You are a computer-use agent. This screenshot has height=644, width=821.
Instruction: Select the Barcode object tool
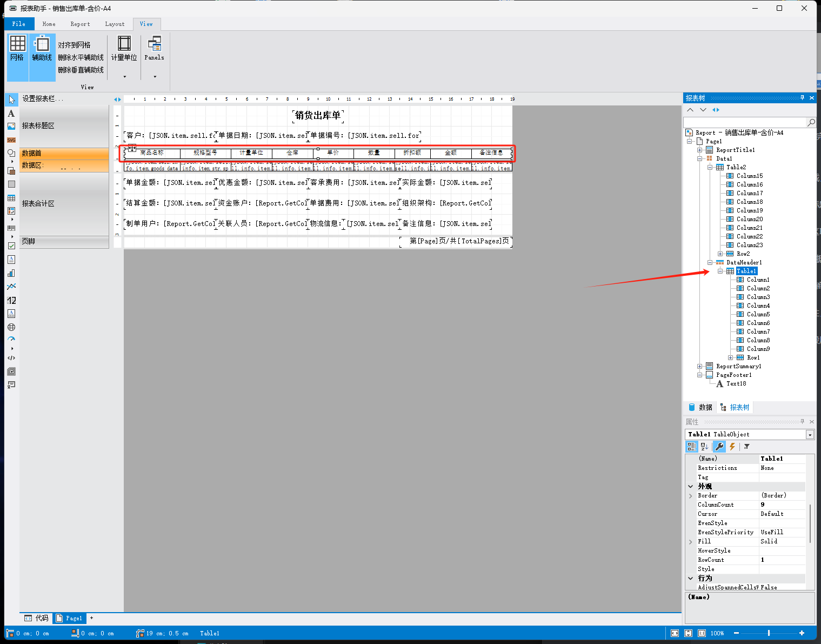(x=11, y=228)
